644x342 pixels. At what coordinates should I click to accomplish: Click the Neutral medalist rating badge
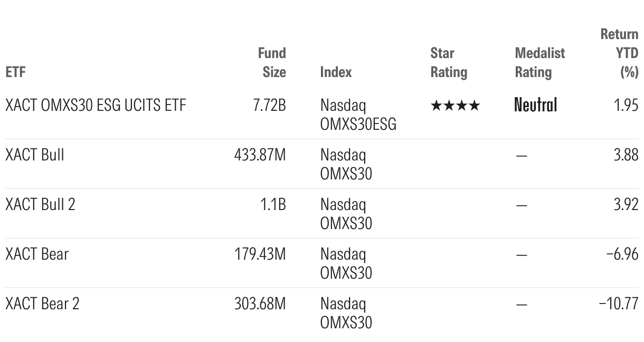tap(536, 106)
